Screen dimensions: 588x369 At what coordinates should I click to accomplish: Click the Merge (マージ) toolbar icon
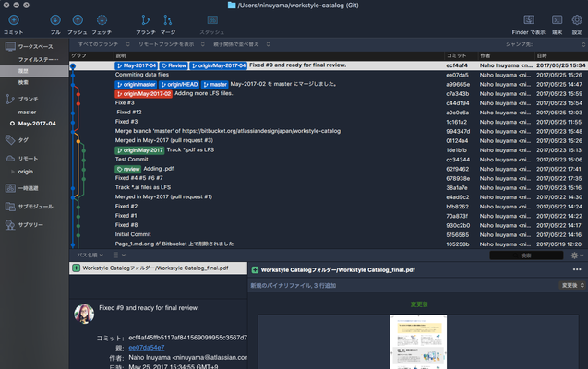coord(168,20)
